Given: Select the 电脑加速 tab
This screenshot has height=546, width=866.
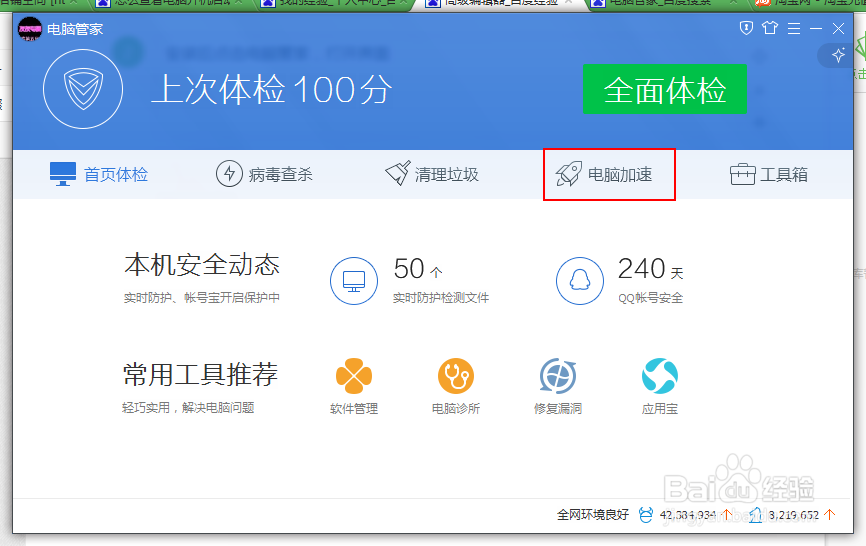Looking at the screenshot, I should click(604, 174).
